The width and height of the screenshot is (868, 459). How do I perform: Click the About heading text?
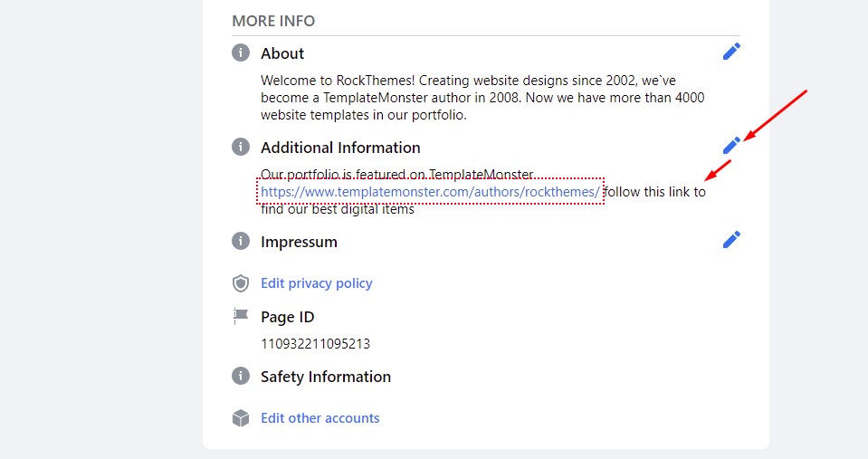tap(282, 53)
